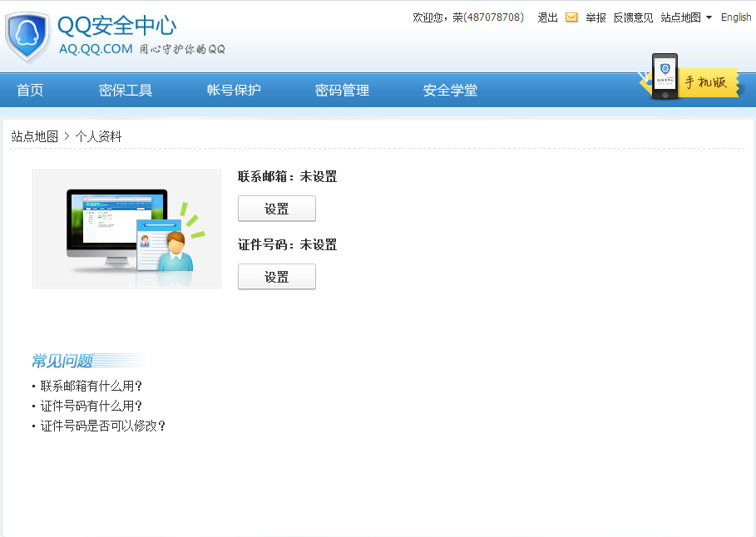The image size is (756, 537).
Task: Click the QQ安全中心 title text
Action: point(117,26)
